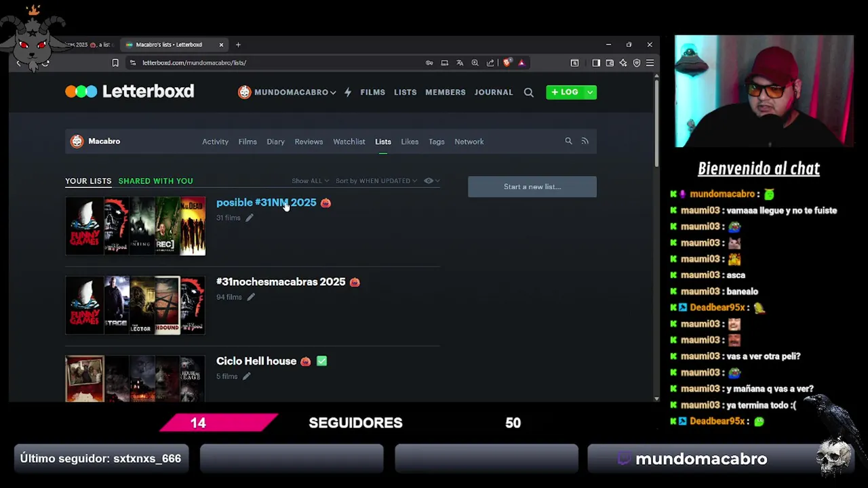Viewport: 868px width, 488px height.
Task: Select the SHARED WITH YOU tab
Action: click(156, 181)
